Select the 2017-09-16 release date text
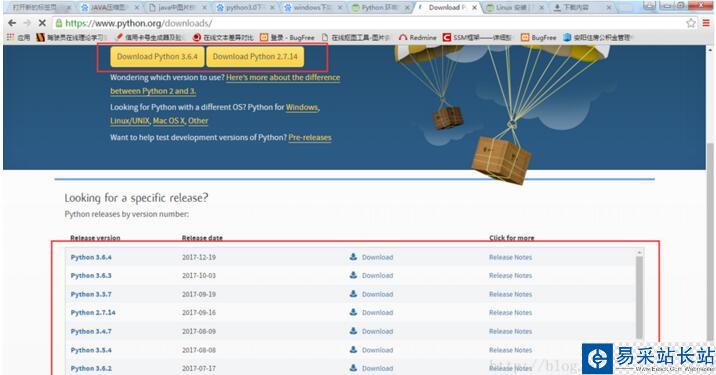 click(199, 312)
